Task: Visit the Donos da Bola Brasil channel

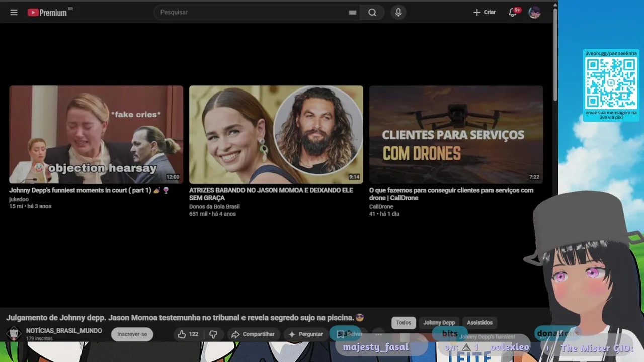Action: 214,207
